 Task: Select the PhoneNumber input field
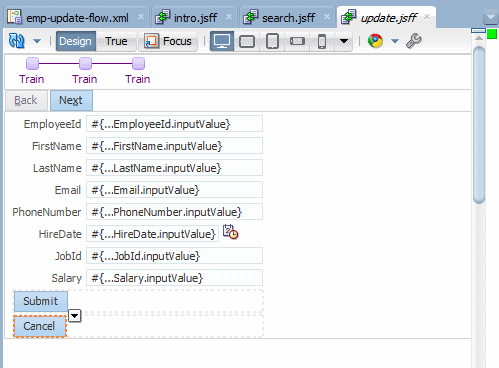coord(174,212)
